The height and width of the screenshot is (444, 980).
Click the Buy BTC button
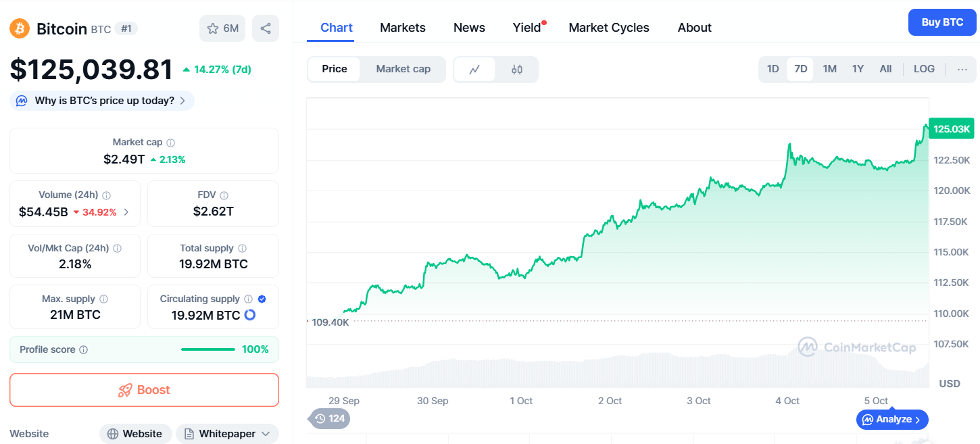942,22
